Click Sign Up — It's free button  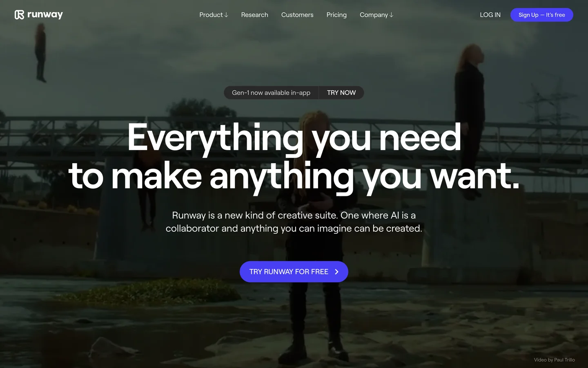542,15
